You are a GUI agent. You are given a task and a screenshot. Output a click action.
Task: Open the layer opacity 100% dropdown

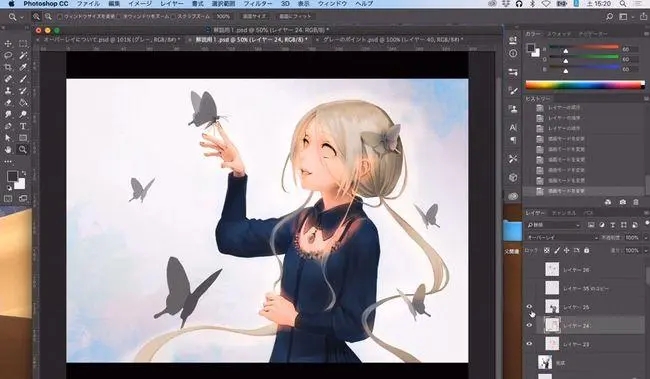point(635,238)
